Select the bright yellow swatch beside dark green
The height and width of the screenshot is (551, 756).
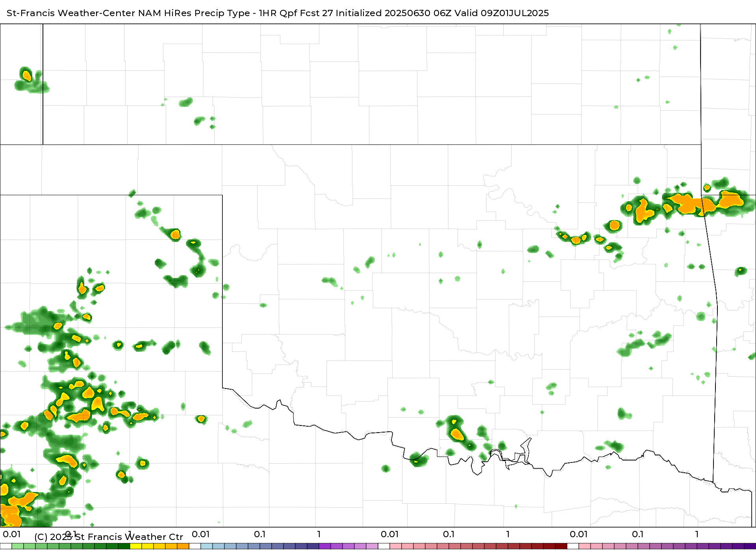(x=136, y=546)
